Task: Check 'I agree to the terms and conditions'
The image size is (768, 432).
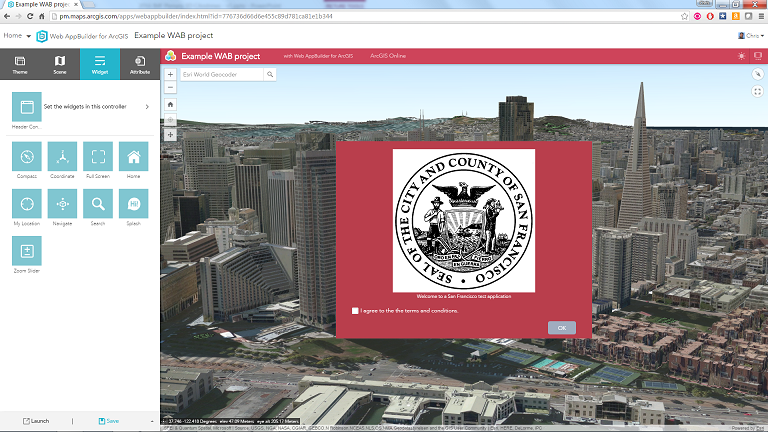Action: 355,311
